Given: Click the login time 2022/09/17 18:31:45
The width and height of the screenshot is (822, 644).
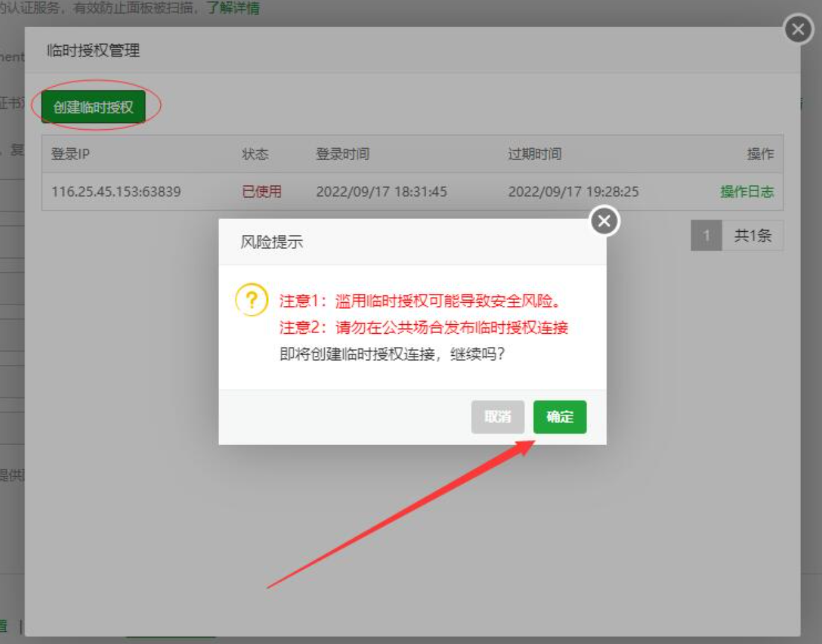Looking at the screenshot, I should point(381,192).
